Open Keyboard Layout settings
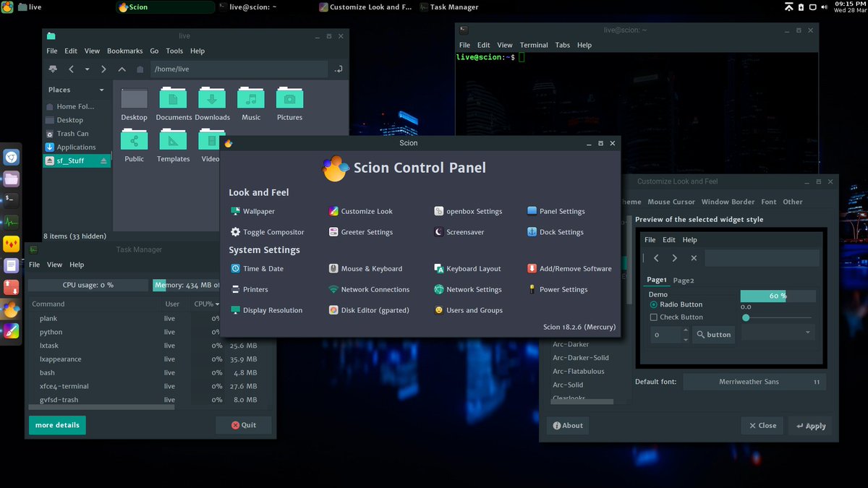868x488 pixels. tap(467, 268)
